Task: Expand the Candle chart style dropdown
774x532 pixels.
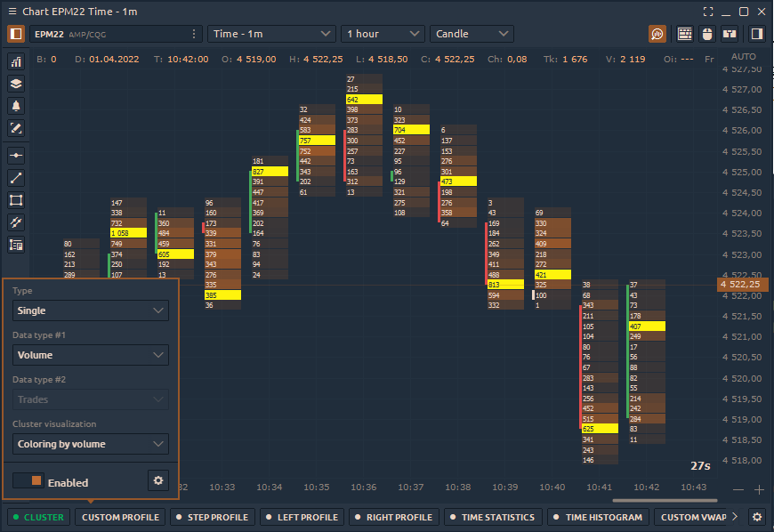Action: [x=472, y=34]
